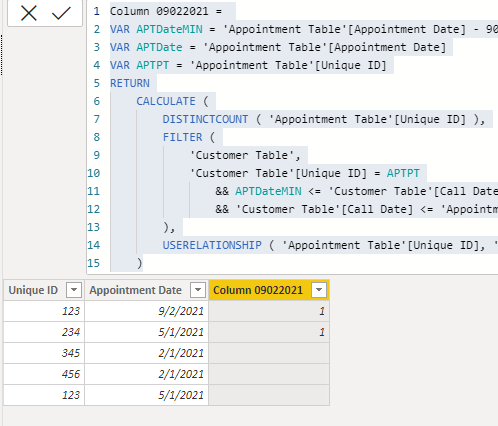Commit the formula with the checkmark icon
This screenshot has width=498, height=426.
tap(61, 13)
